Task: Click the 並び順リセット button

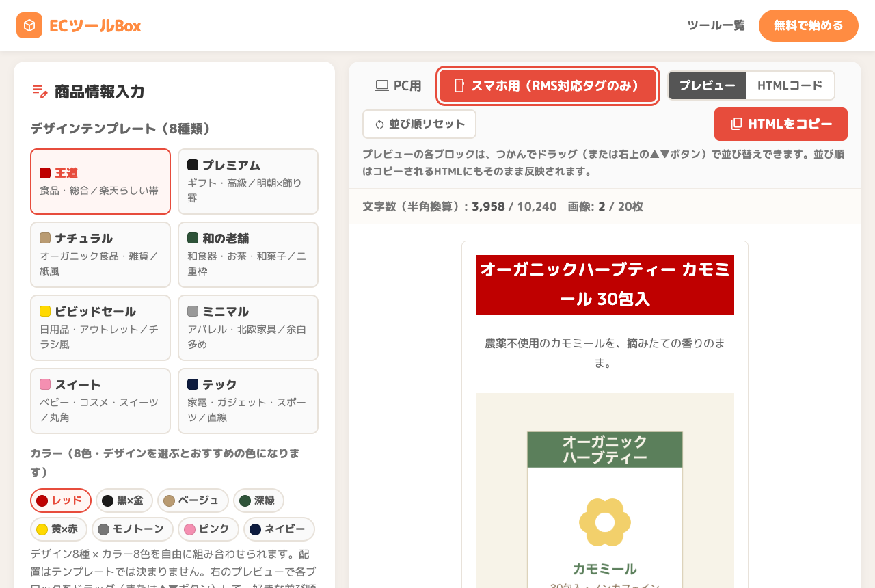Action: pos(419,124)
